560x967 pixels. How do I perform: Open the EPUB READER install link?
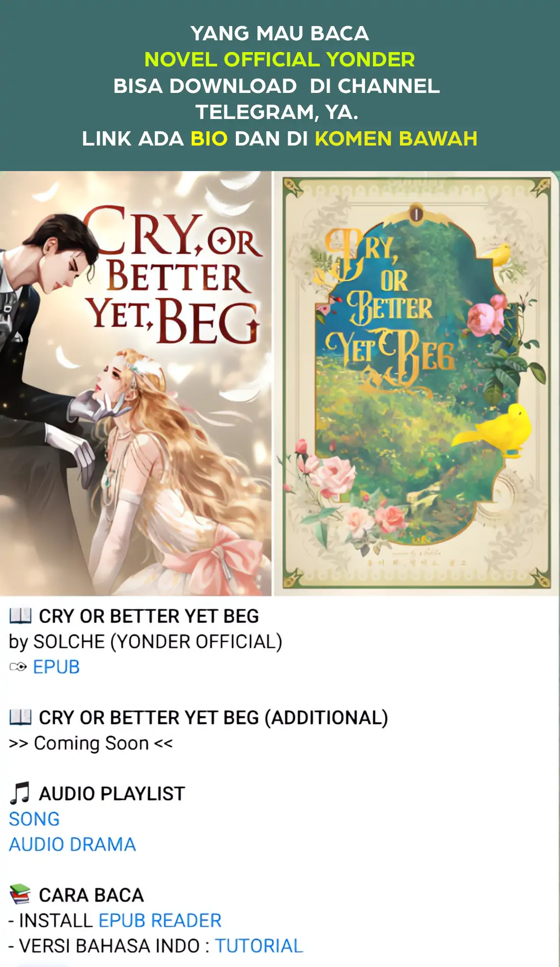pyautogui.click(x=160, y=920)
